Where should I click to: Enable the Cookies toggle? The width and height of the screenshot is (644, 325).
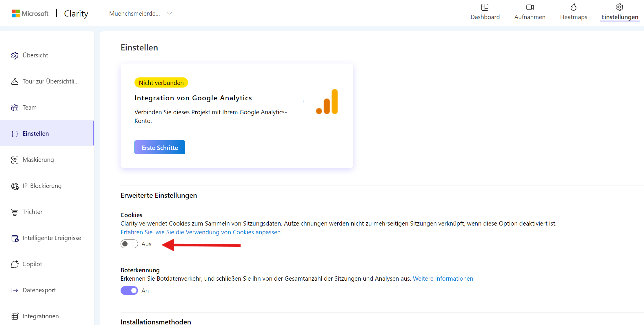pos(129,244)
